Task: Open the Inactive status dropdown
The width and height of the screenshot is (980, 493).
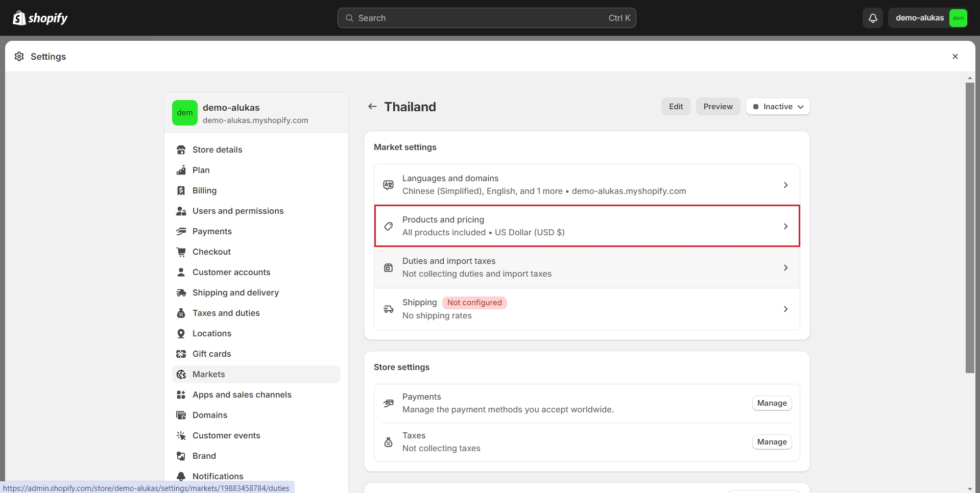Action: point(777,107)
